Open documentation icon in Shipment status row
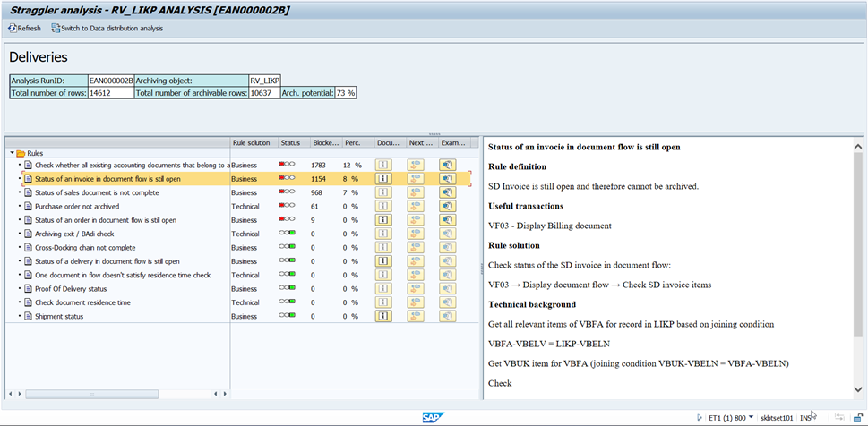The image size is (868, 426). [x=384, y=316]
